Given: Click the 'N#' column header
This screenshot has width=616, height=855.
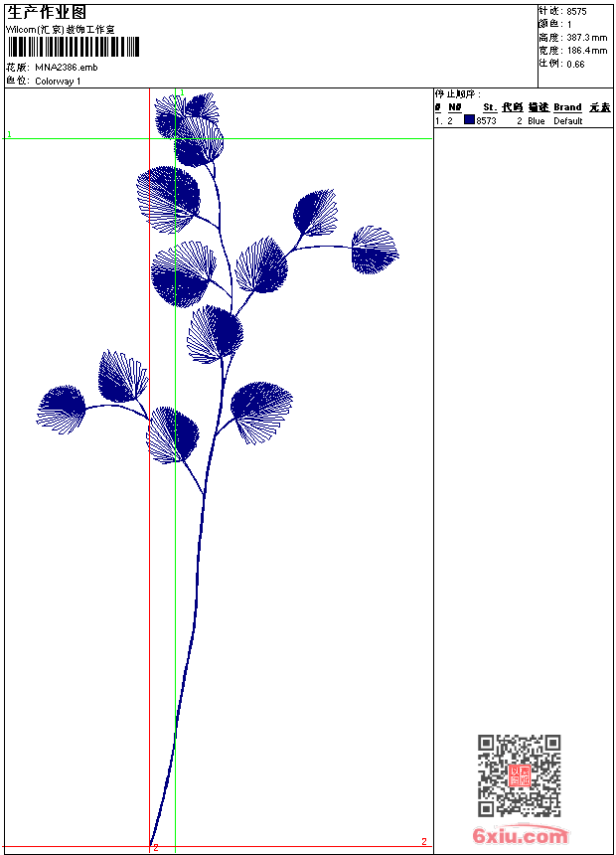Looking at the screenshot, I should [455, 107].
